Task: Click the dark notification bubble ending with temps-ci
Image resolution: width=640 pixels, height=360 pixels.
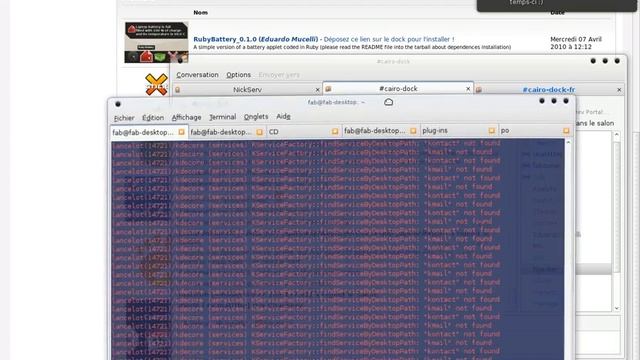Action: pos(556,5)
